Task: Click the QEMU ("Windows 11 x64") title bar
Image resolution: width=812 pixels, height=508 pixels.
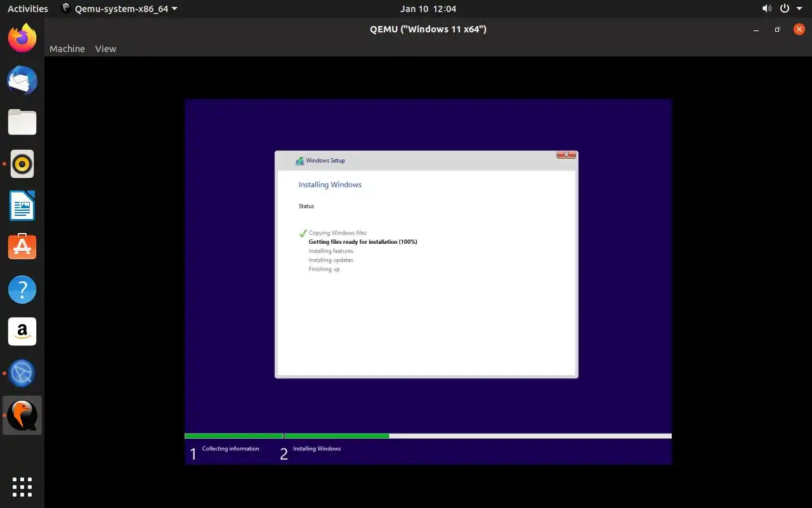Action: pyautogui.click(x=428, y=29)
